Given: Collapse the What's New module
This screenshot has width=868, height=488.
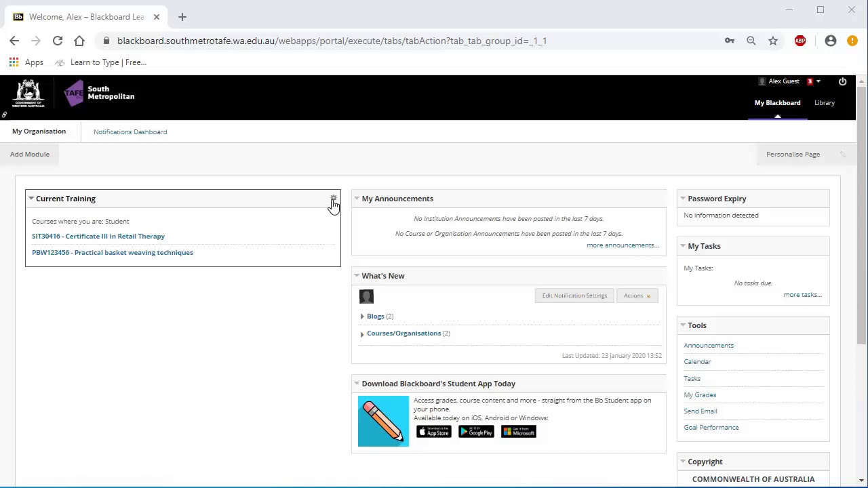Looking at the screenshot, I should click(x=357, y=276).
